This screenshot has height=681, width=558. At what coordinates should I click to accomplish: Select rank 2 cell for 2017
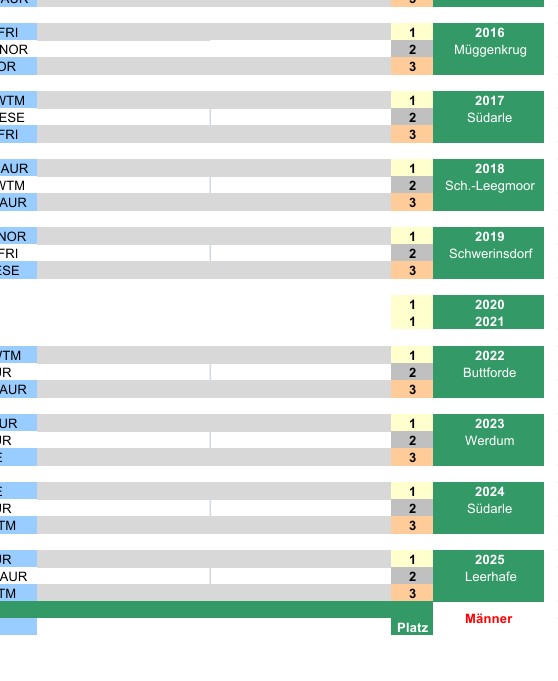pyautogui.click(x=412, y=117)
